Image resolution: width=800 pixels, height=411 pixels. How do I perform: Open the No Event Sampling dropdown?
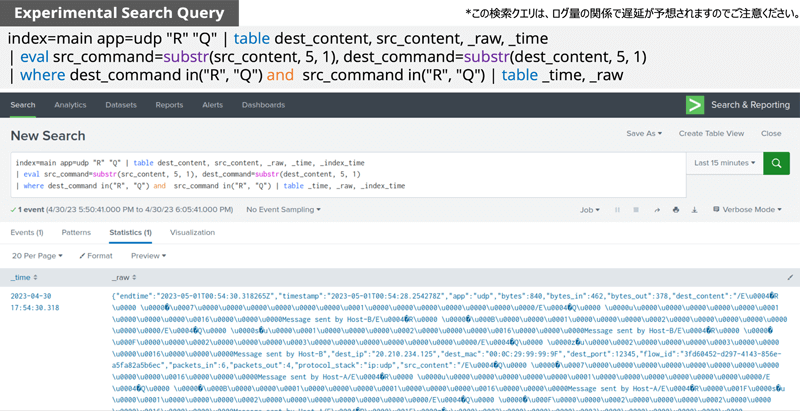284,210
